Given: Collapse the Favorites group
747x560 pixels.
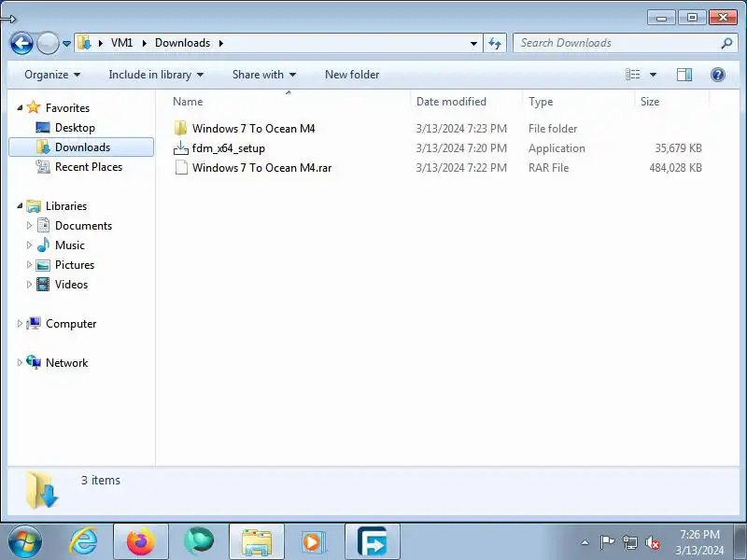Looking at the screenshot, I should pos(20,107).
